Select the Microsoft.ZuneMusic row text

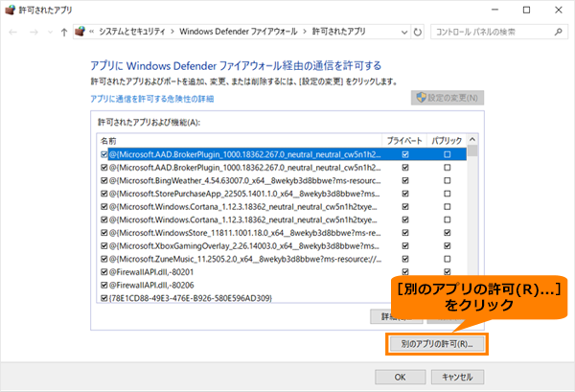tap(245, 259)
